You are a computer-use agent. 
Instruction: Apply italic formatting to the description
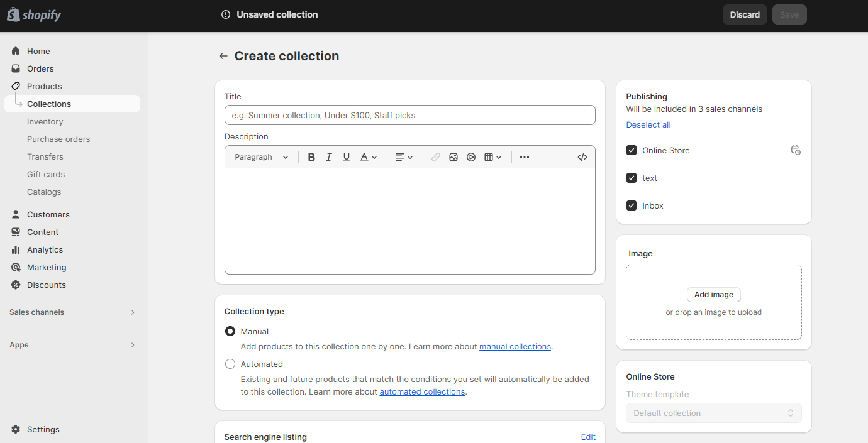[329, 156]
